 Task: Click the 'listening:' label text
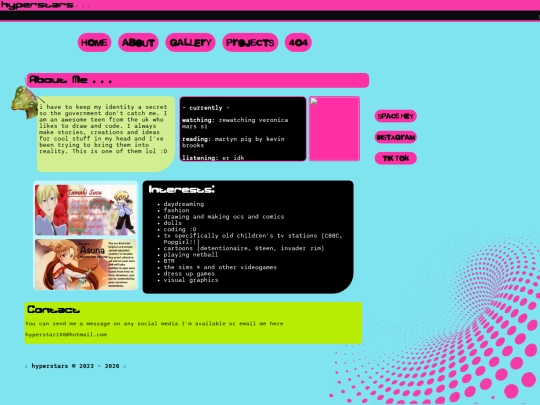[200, 158]
